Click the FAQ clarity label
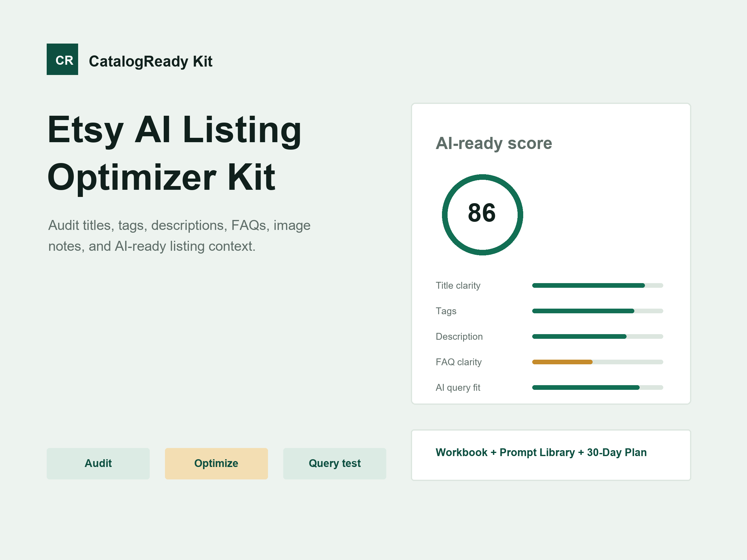 point(458,362)
